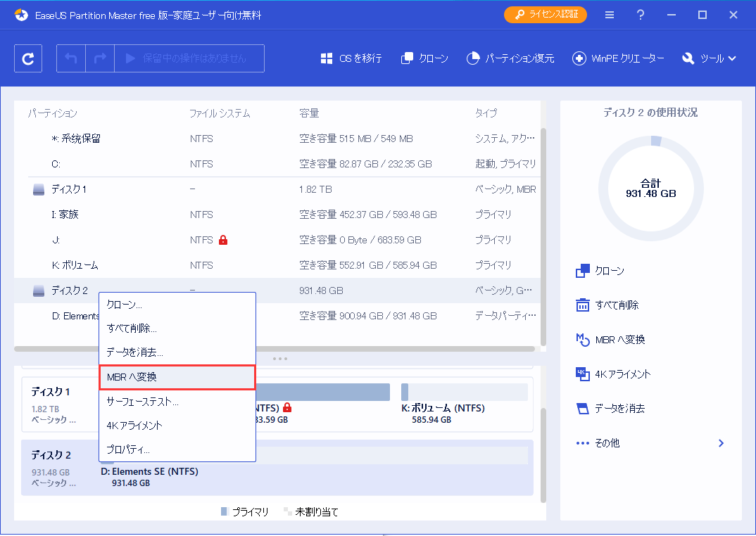Open the クローン toolbar item

424,58
